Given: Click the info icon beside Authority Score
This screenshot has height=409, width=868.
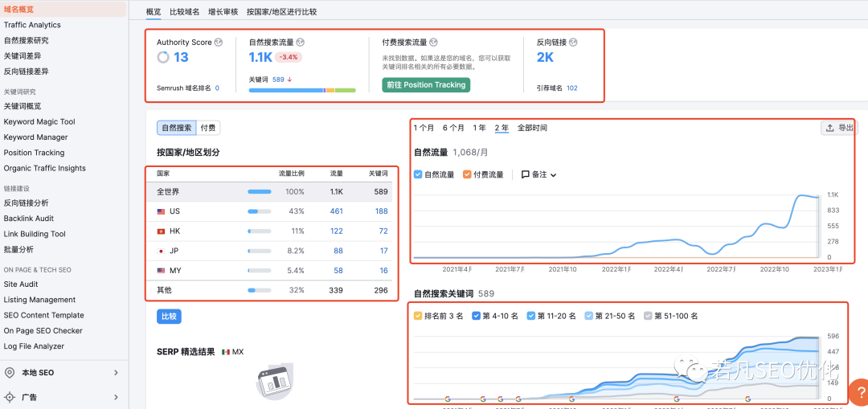Looking at the screenshot, I should (219, 42).
